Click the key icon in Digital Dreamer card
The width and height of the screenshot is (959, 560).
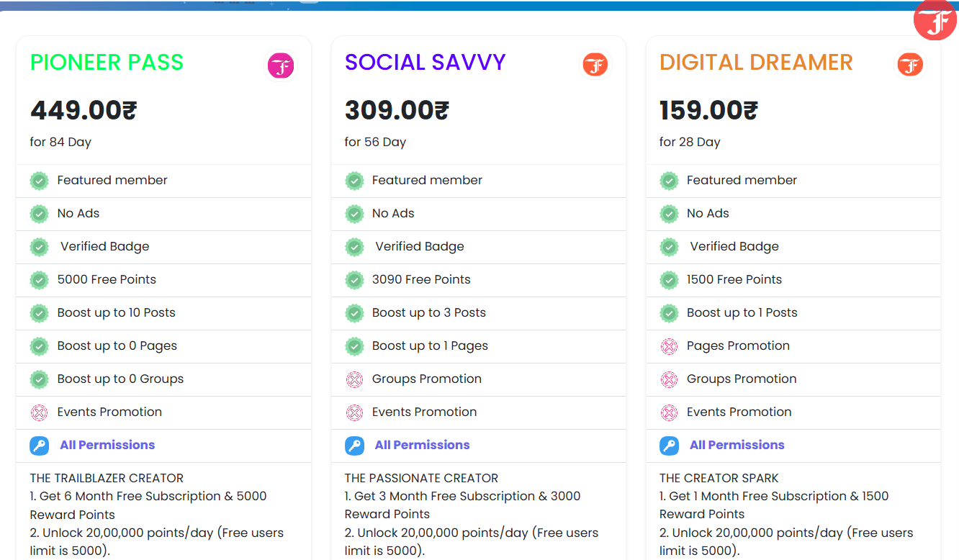point(669,446)
